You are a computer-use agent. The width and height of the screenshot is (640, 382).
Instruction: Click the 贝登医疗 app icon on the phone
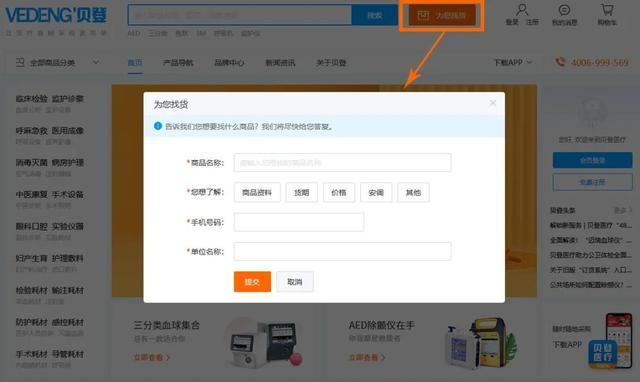(x=603, y=353)
